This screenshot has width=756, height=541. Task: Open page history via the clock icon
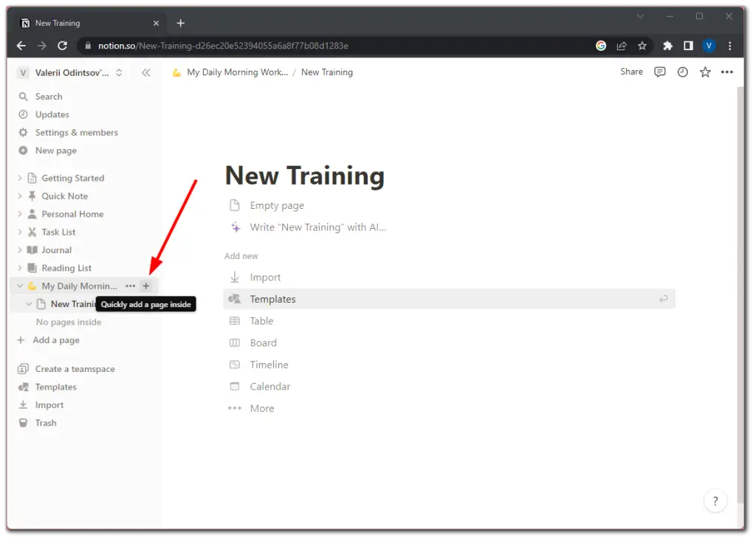682,72
